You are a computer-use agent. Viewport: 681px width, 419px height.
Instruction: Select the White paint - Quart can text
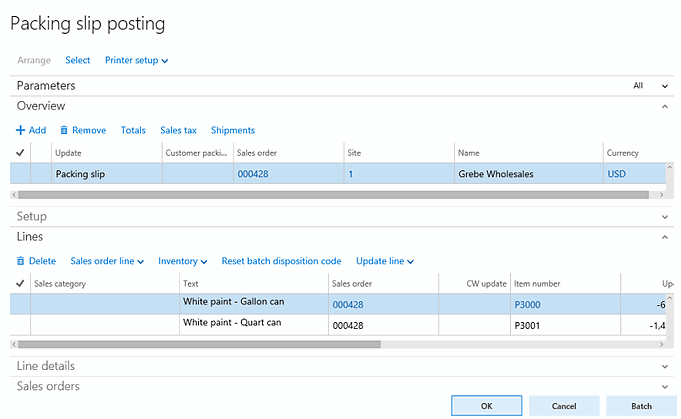232,323
